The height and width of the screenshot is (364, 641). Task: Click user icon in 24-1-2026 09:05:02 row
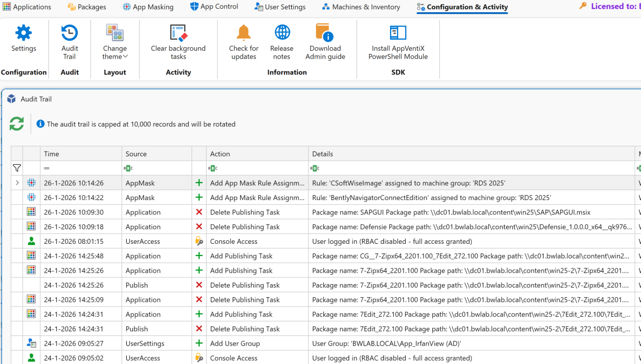(32, 358)
